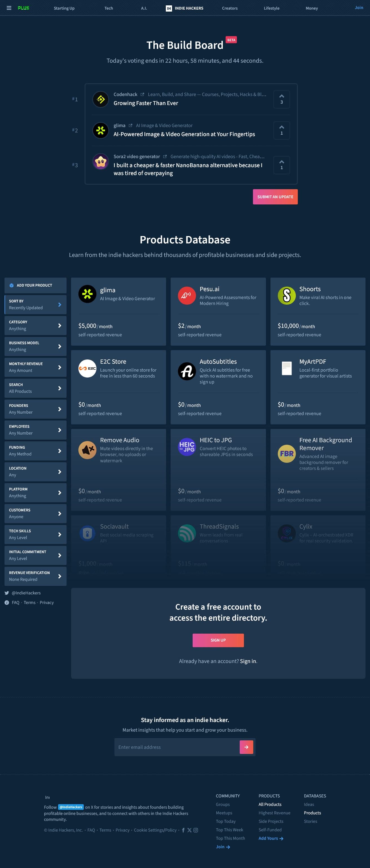This screenshot has height=868, width=370.
Task: Click the Indie Hackers IH logo icon
Action: (x=169, y=8)
